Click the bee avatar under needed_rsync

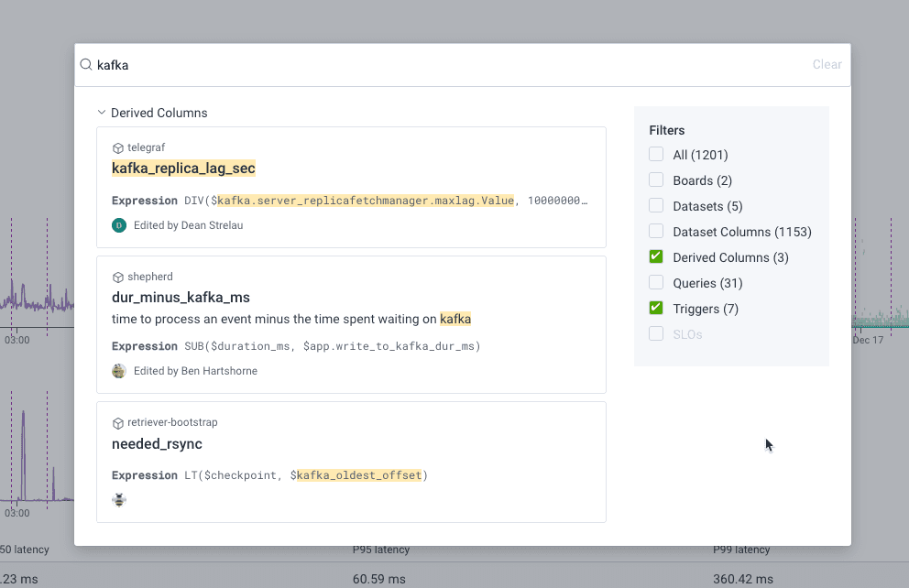119,500
